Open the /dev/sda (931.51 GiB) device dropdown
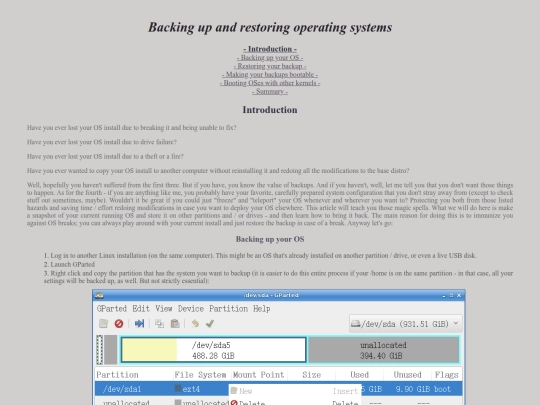Screen dimensions: 540x405 (x=405, y=323)
